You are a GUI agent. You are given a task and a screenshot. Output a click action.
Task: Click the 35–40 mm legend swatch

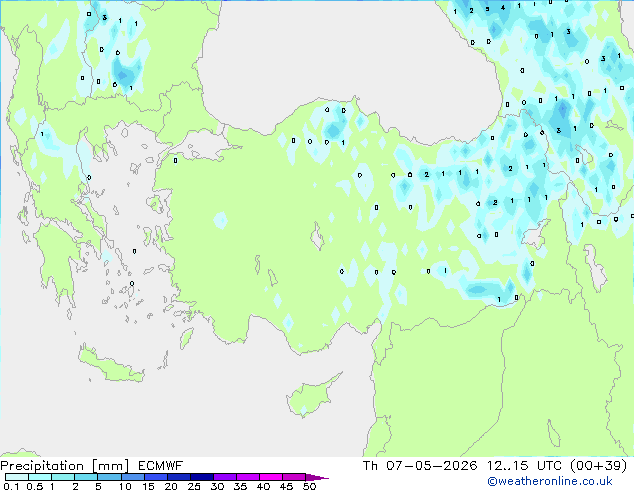(x=248, y=477)
